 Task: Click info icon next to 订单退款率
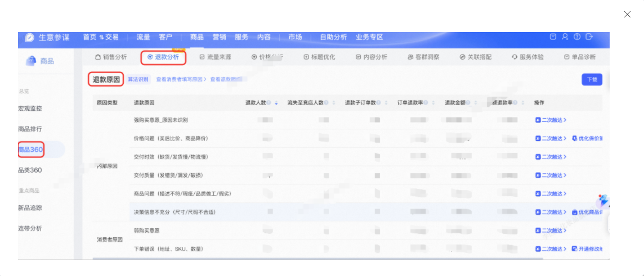(x=426, y=103)
